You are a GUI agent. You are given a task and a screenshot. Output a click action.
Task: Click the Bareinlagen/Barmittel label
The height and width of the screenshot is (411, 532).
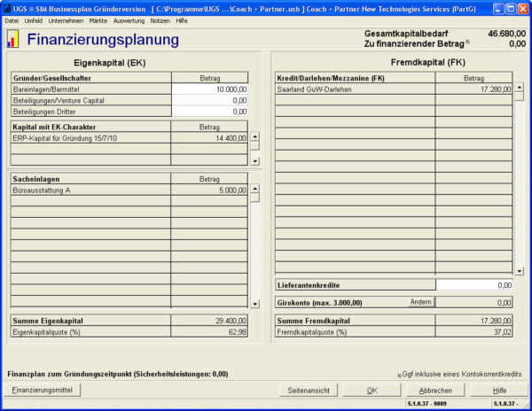tap(46, 89)
